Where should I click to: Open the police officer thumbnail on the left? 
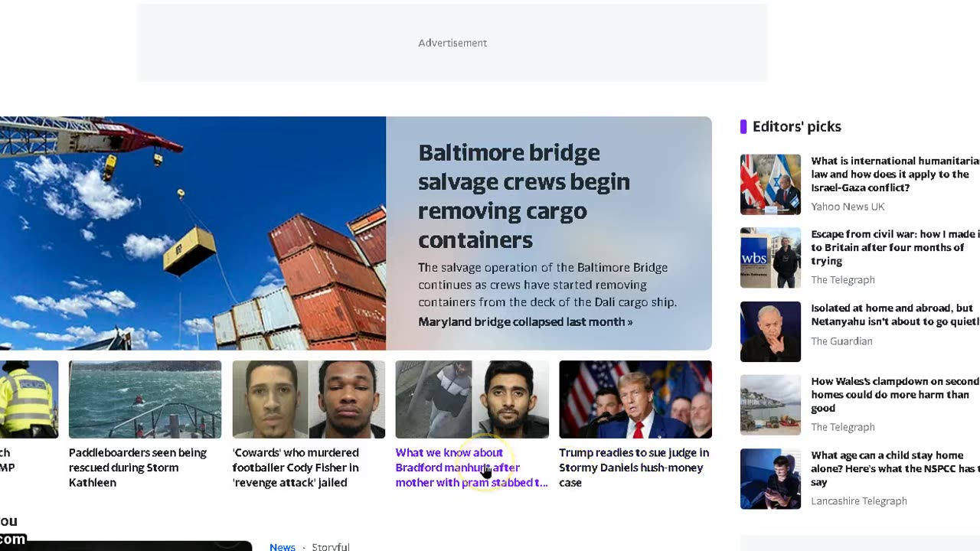pos(29,399)
